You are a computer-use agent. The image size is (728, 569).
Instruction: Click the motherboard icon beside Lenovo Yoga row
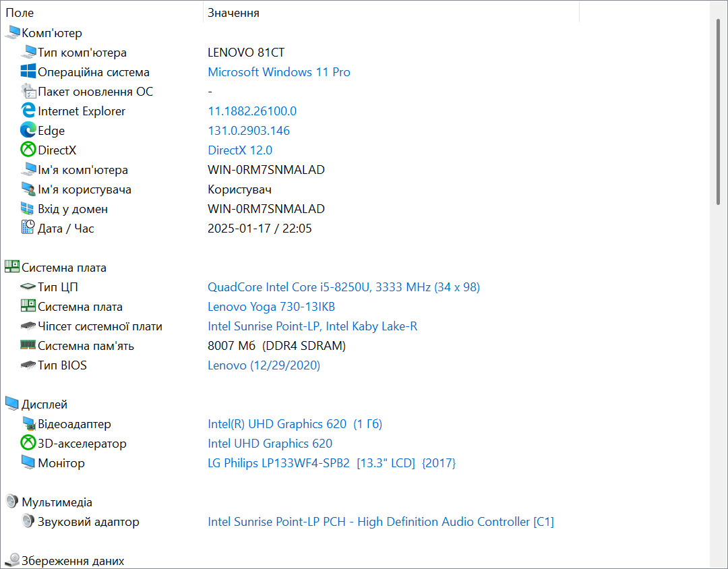pyautogui.click(x=28, y=306)
